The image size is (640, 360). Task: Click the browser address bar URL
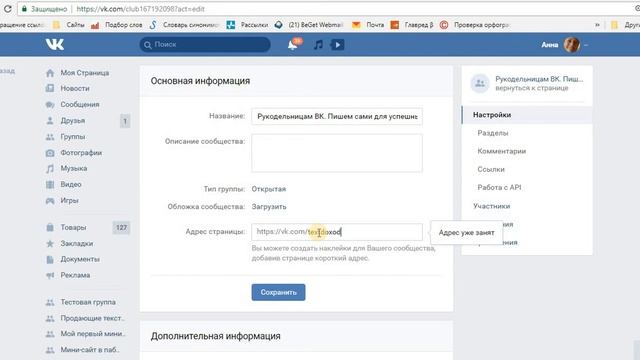click(x=140, y=9)
